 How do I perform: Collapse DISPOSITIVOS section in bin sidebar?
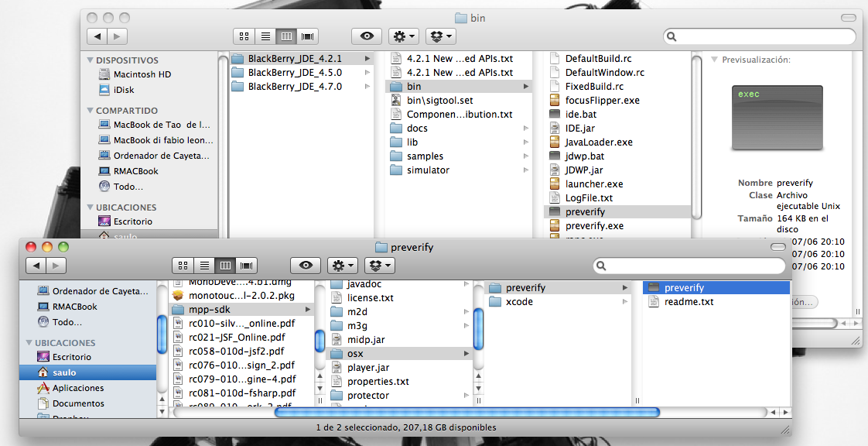click(91, 60)
